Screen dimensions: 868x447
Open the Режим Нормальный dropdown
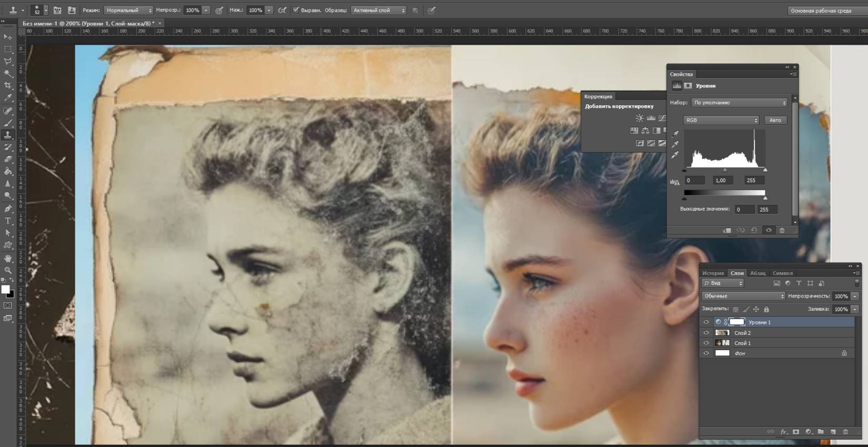click(x=128, y=10)
